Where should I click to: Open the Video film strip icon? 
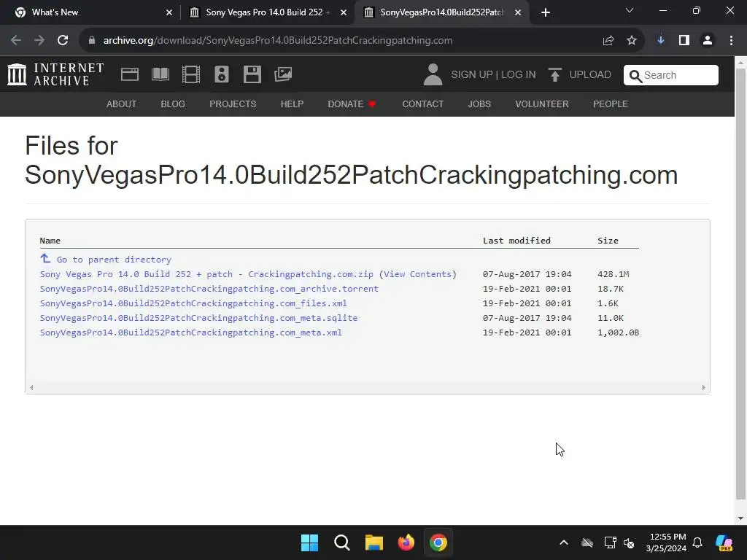[191, 74]
